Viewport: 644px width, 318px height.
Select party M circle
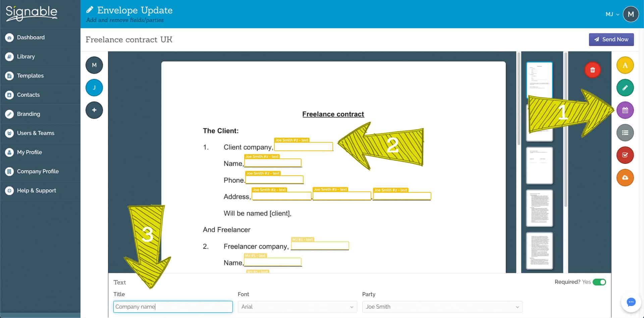94,65
